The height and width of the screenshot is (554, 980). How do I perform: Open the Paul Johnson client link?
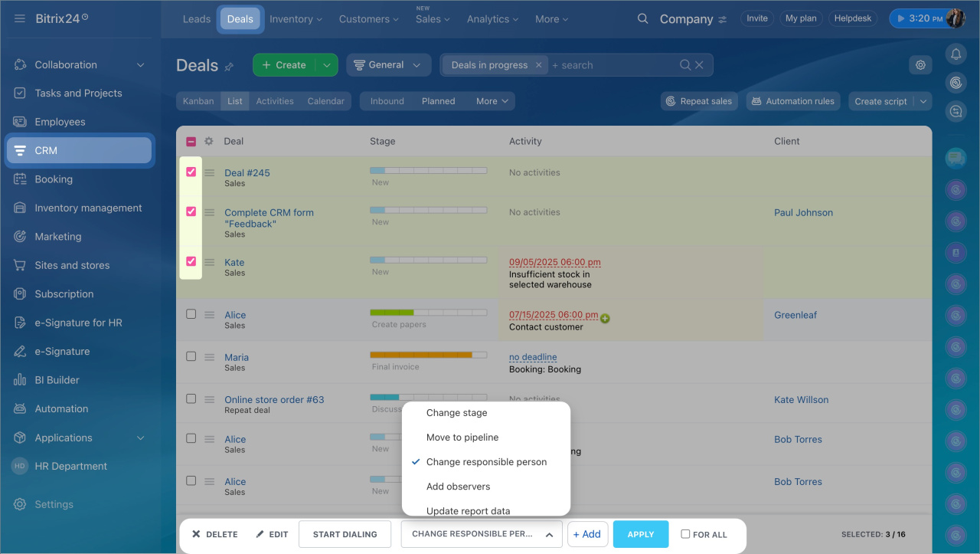803,213
